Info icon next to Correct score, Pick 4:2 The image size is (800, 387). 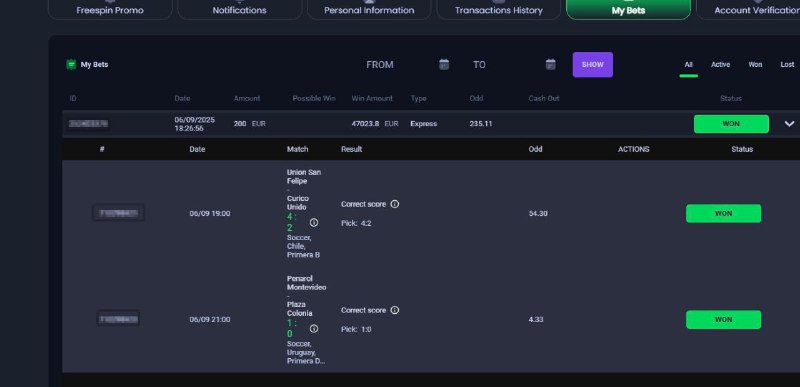pos(394,204)
